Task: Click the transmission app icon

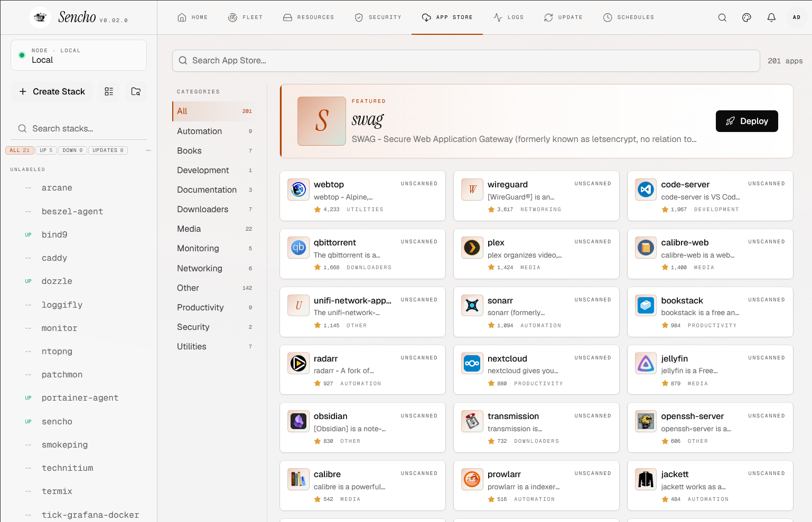Action: (x=472, y=421)
